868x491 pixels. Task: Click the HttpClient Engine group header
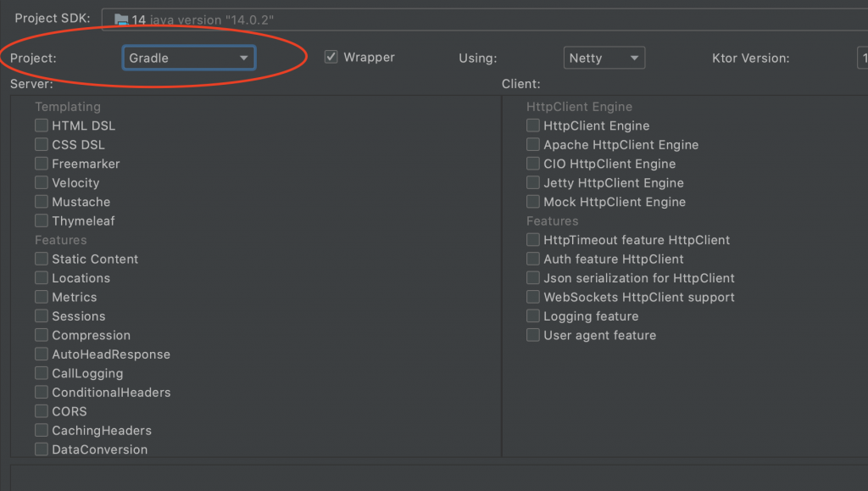579,107
